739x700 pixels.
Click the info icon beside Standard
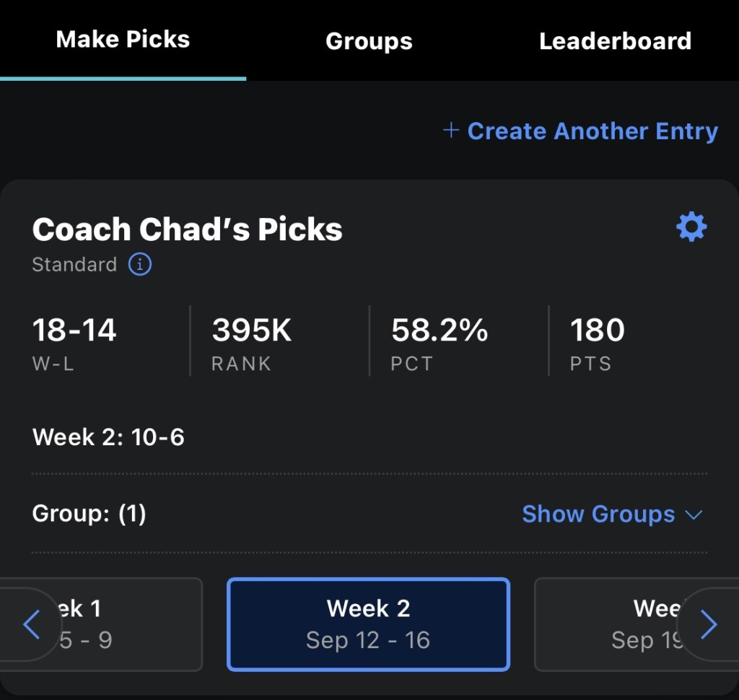click(140, 265)
